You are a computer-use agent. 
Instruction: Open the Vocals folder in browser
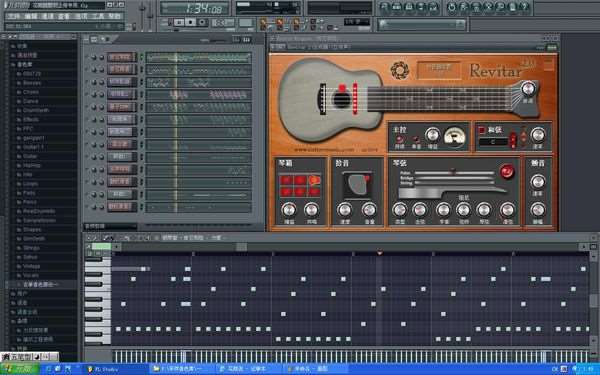point(31,276)
